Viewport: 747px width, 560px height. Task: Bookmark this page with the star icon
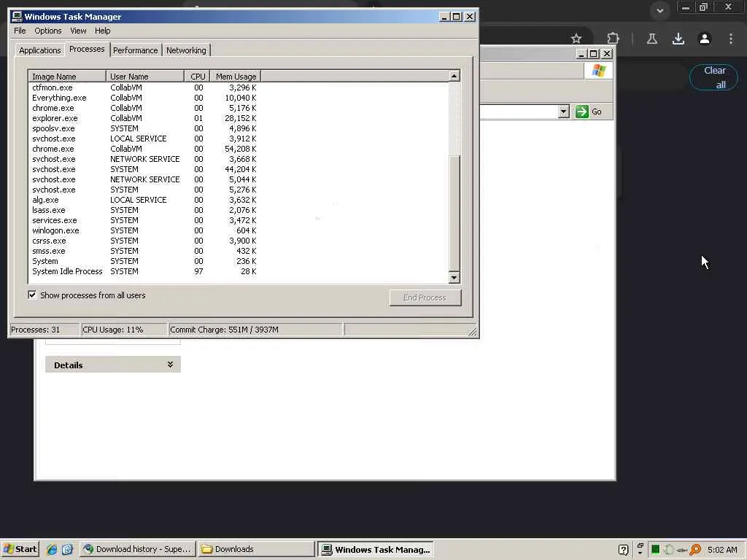click(x=576, y=39)
